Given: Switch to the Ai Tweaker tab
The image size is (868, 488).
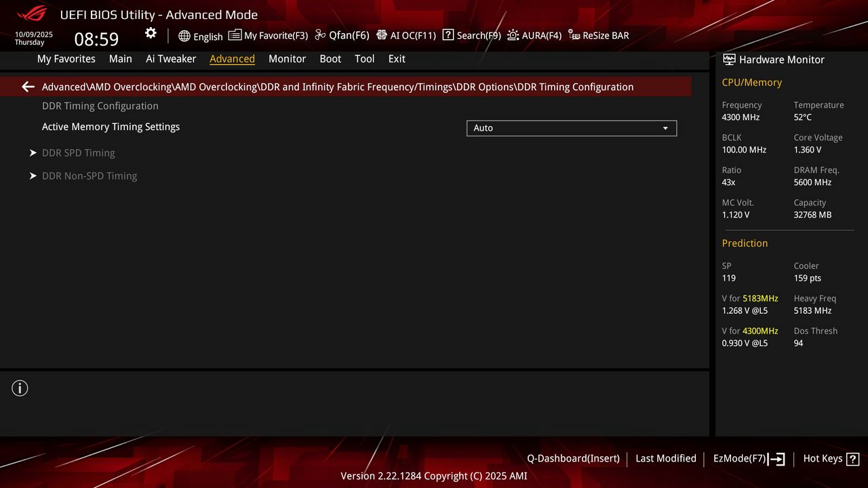Looking at the screenshot, I should (171, 59).
